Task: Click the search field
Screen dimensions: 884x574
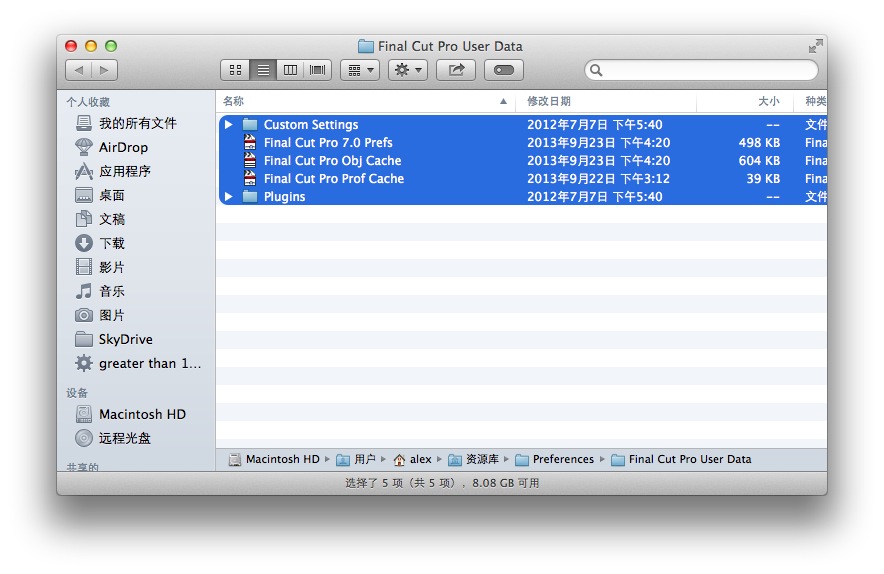Action: (701, 70)
